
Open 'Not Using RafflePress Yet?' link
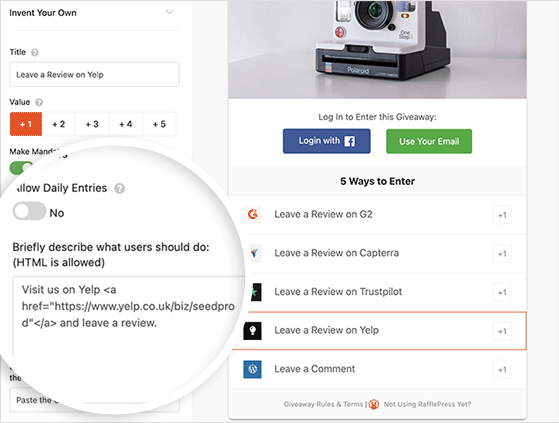tap(427, 404)
